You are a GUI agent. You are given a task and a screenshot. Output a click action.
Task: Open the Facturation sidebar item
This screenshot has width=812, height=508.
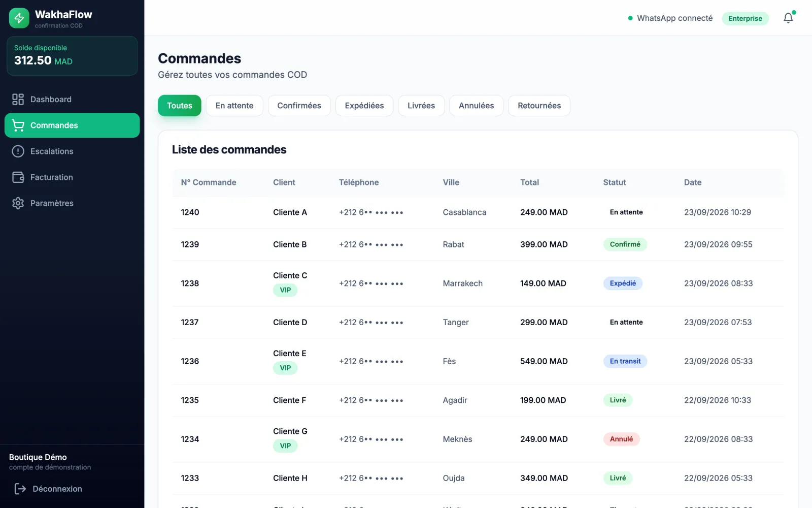pos(72,177)
